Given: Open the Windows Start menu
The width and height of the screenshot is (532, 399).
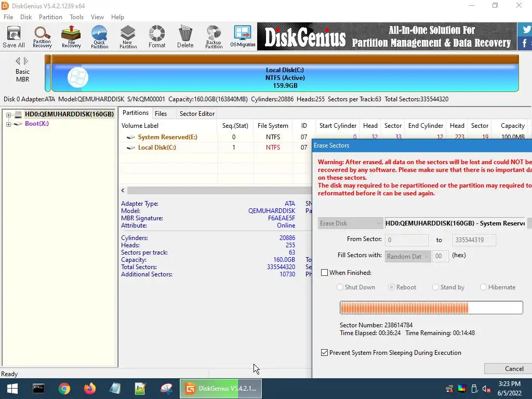Looking at the screenshot, I should coord(12,389).
